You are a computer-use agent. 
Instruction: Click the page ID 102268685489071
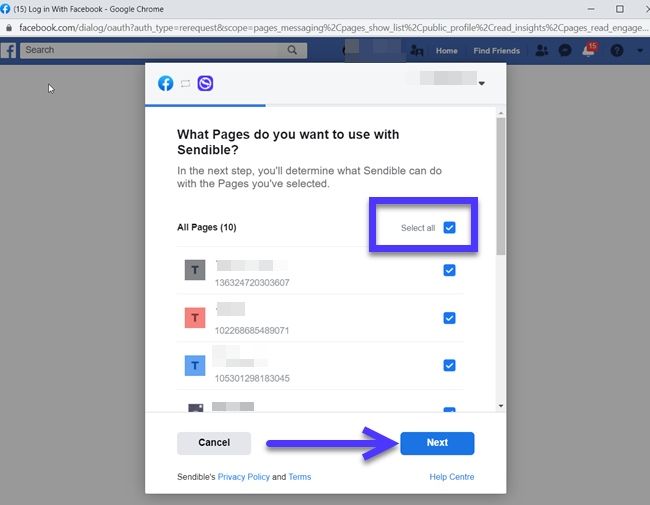252,330
